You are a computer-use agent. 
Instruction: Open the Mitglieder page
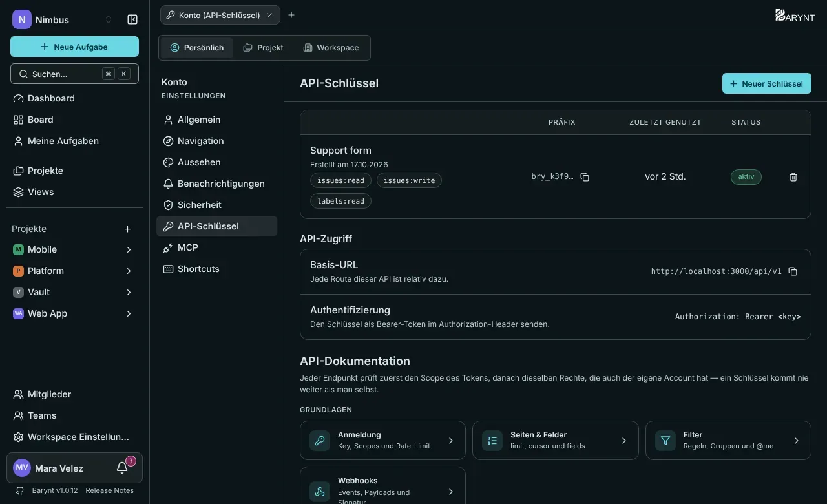tap(74, 394)
